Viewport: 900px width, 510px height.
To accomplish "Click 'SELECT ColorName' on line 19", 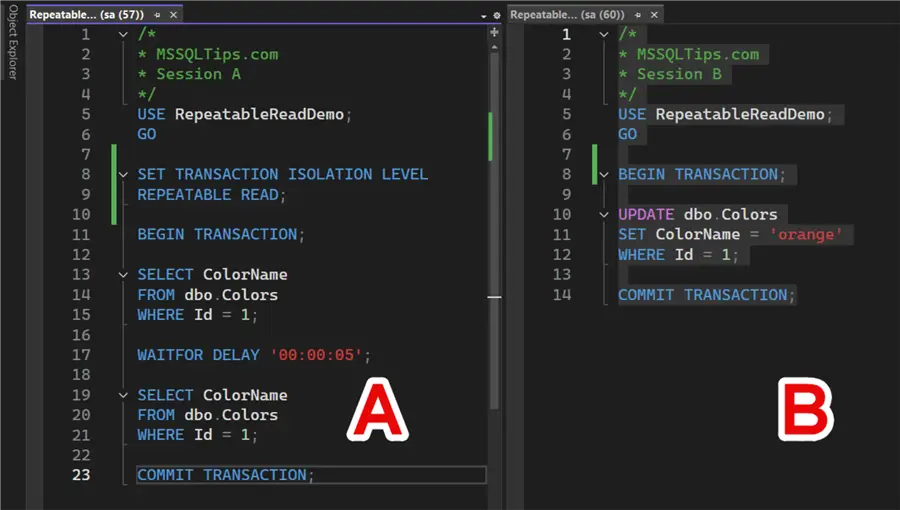I will [212, 395].
